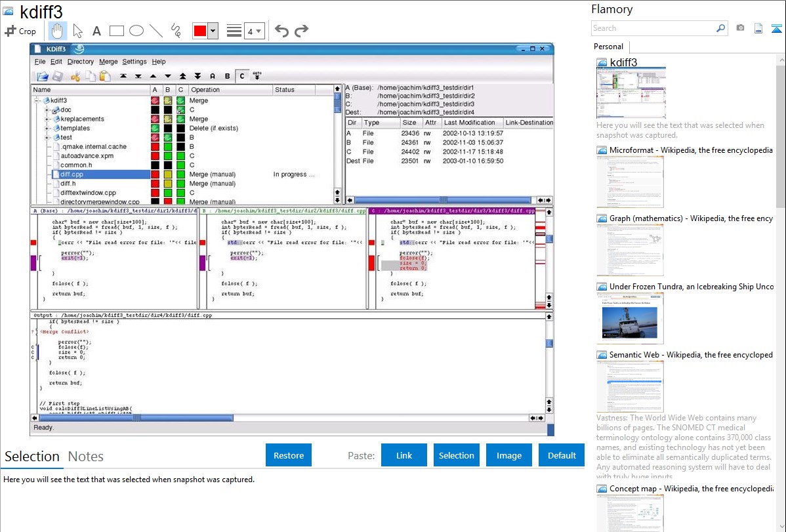The height and width of the screenshot is (532, 786).
Task: Toggle the B source button in KDiff3 toolbar
Action: point(228,76)
